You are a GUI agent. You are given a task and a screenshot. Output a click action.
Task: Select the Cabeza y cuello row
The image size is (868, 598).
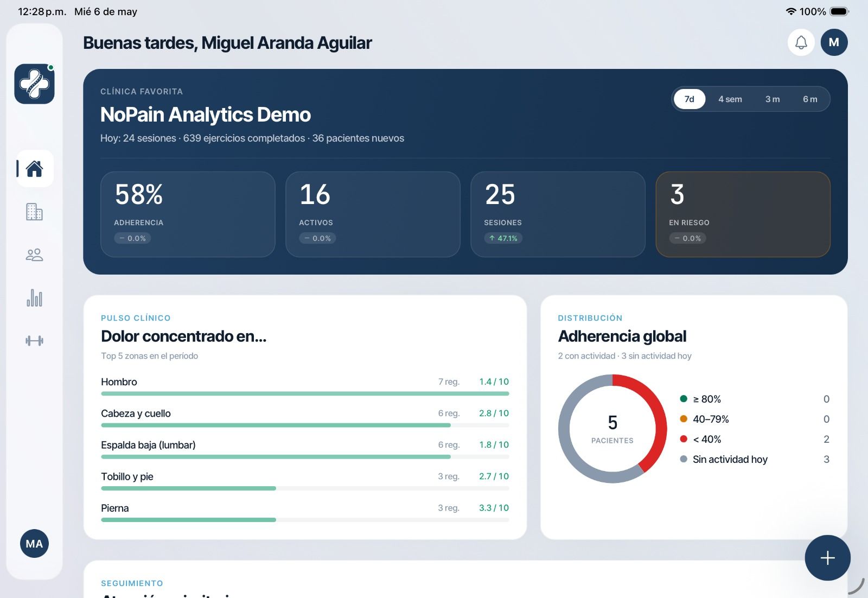click(305, 418)
